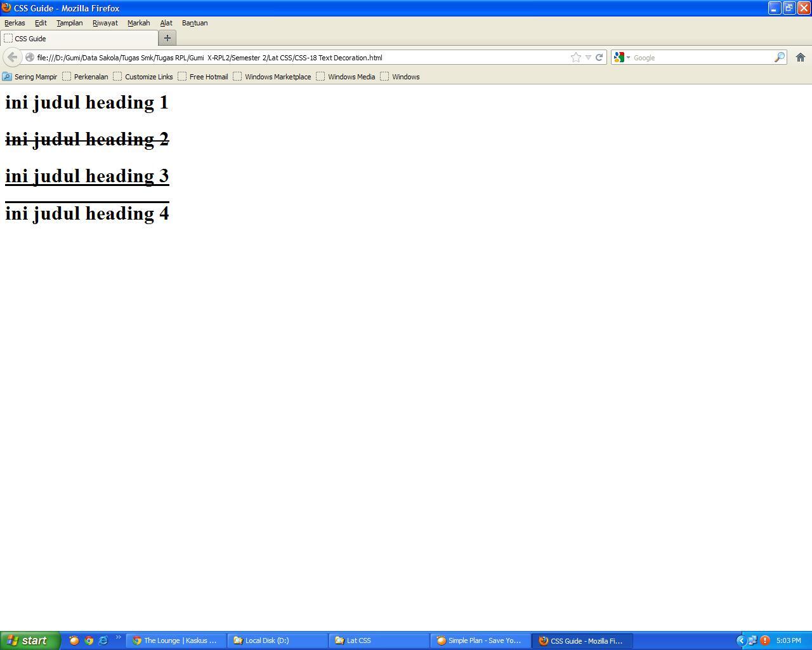Screen dimensions: 812x650
Task: Open the Edit menu
Action: click(41, 23)
